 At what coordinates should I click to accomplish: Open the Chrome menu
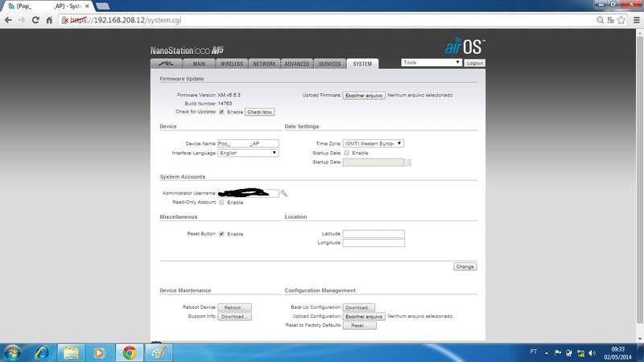637,19
